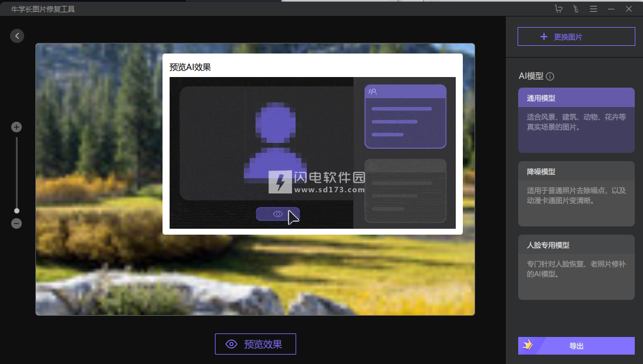
Task: Click the zoom out minus icon
Action: click(x=16, y=223)
